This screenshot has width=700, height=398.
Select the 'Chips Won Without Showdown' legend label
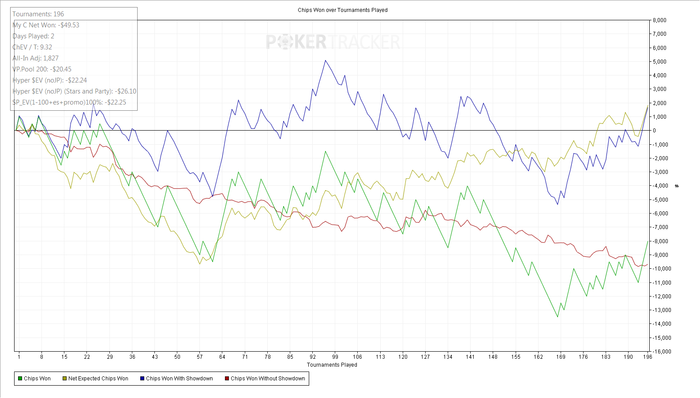point(267,378)
